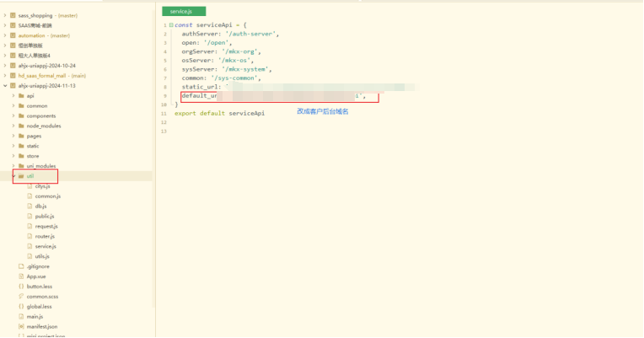
Task: Collapse the serviceApi code block at line 1
Action: click(x=171, y=25)
